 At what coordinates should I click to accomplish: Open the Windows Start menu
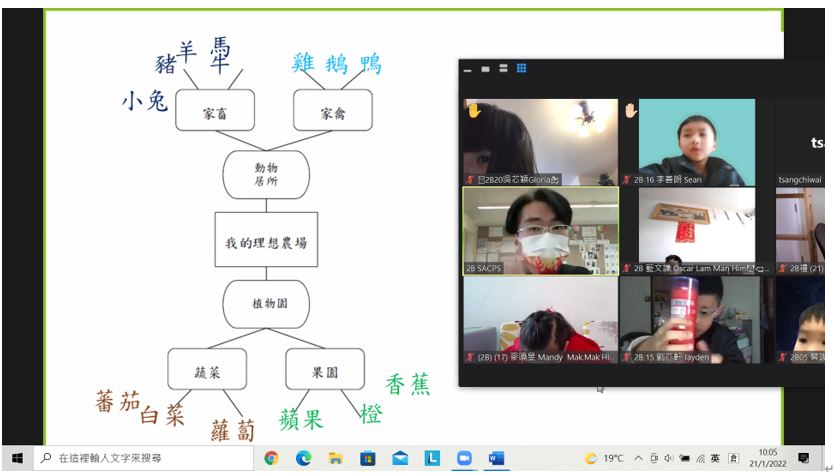click(x=16, y=458)
